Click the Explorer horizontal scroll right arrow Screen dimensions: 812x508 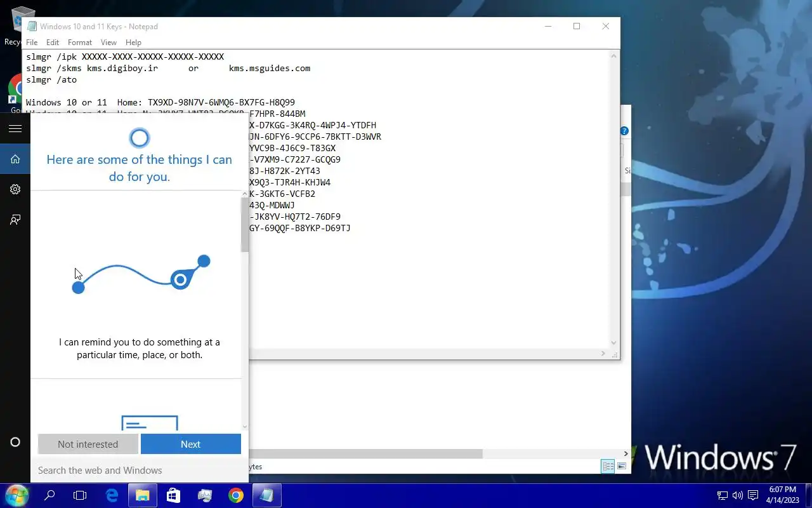pyautogui.click(x=625, y=453)
